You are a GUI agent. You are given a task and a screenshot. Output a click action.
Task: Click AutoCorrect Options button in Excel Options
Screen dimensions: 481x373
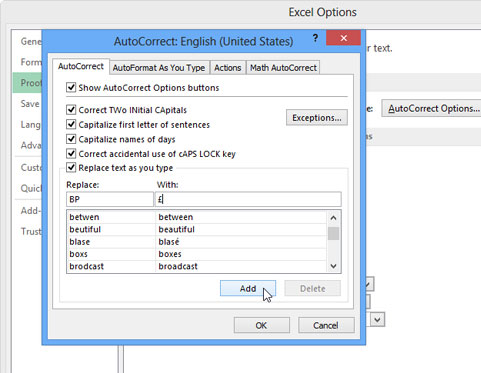(431, 109)
